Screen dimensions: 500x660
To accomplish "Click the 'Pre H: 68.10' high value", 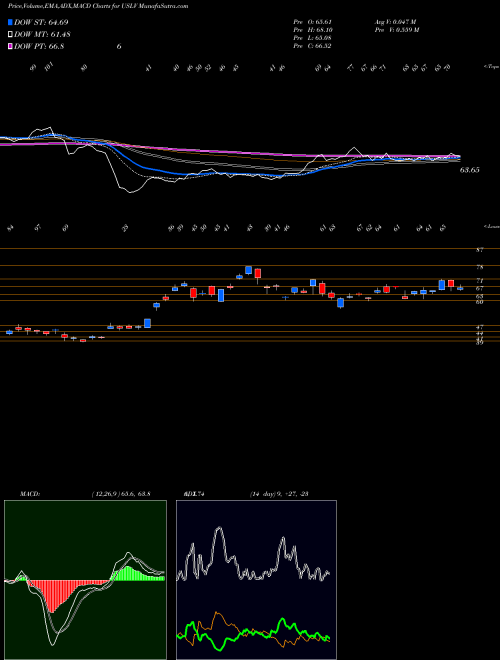I will tap(311, 30).
